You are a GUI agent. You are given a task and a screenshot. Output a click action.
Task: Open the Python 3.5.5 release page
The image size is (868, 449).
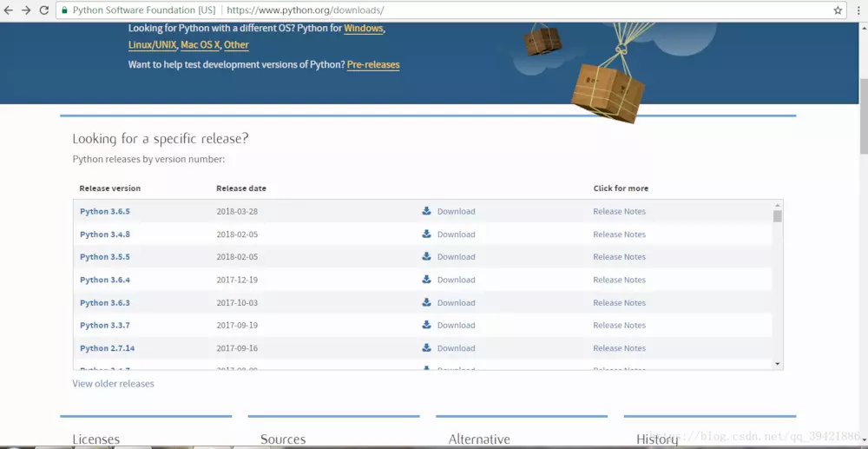(x=105, y=257)
